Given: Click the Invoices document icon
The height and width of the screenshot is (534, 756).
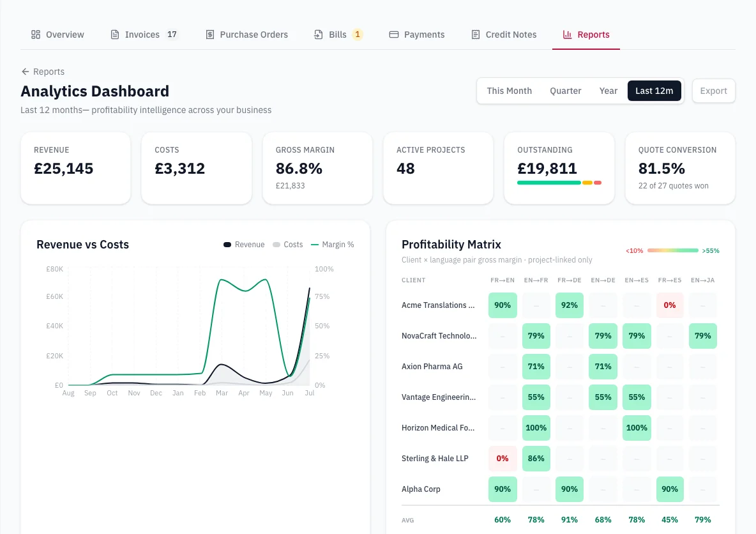Looking at the screenshot, I should click(115, 34).
